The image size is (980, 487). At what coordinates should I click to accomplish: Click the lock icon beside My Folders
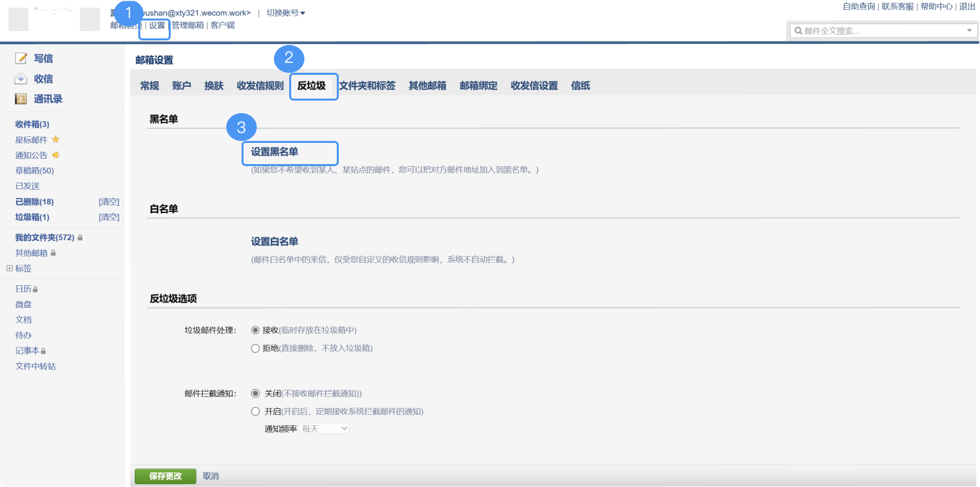pos(80,238)
